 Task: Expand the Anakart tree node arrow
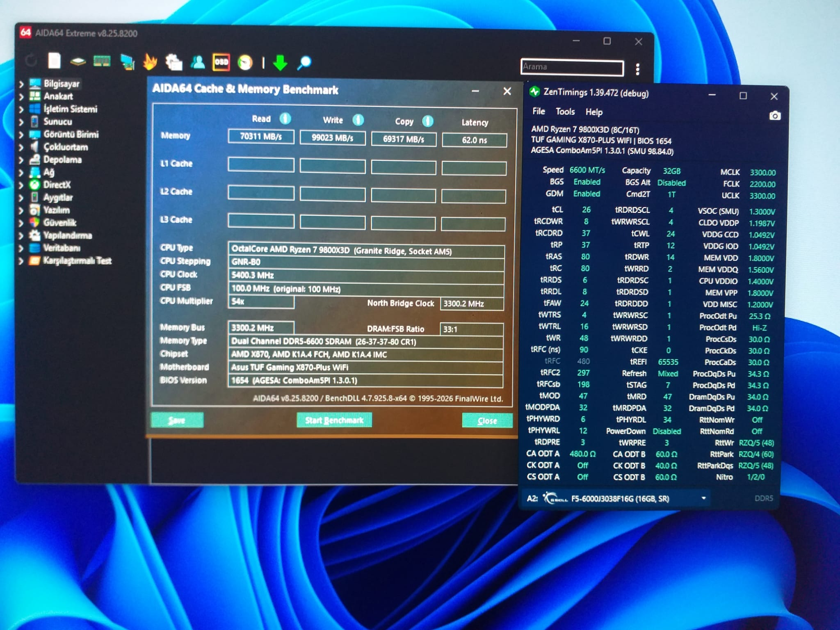point(21,97)
